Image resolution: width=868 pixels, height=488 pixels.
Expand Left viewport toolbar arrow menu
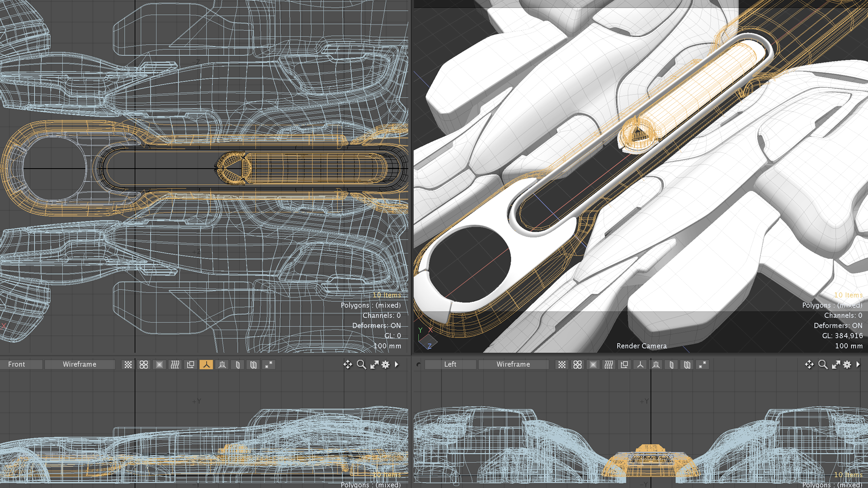point(858,364)
